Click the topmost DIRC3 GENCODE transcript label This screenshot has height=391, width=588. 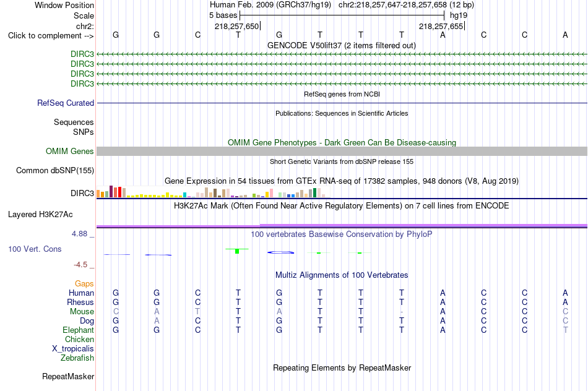point(82,54)
